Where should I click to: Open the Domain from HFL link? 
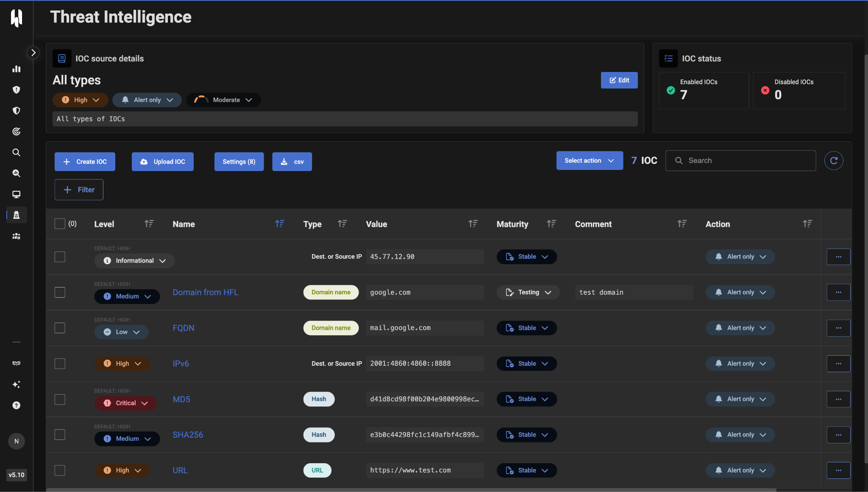click(x=206, y=292)
